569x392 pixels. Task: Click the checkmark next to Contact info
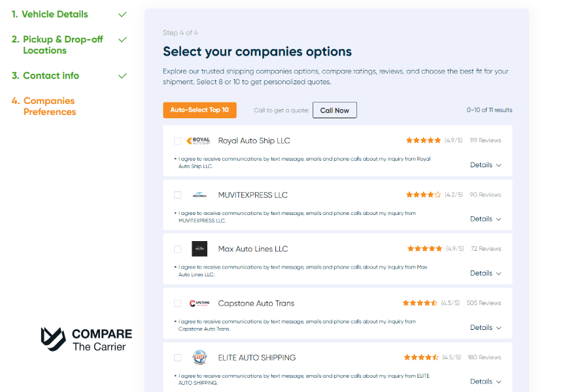click(122, 75)
